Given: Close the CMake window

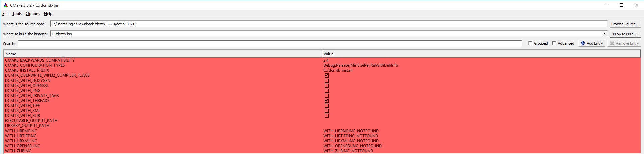Looking at the screenshot, I should (636, 5).
